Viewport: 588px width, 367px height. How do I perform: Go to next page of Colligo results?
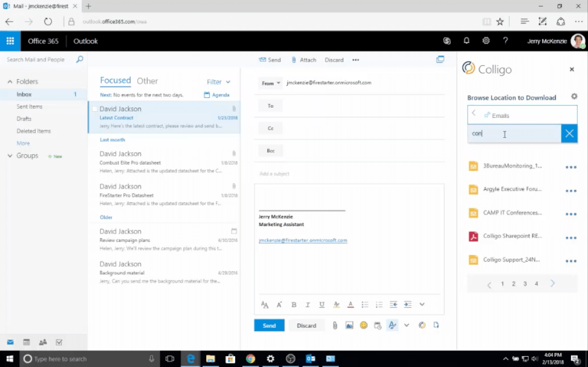552,284
